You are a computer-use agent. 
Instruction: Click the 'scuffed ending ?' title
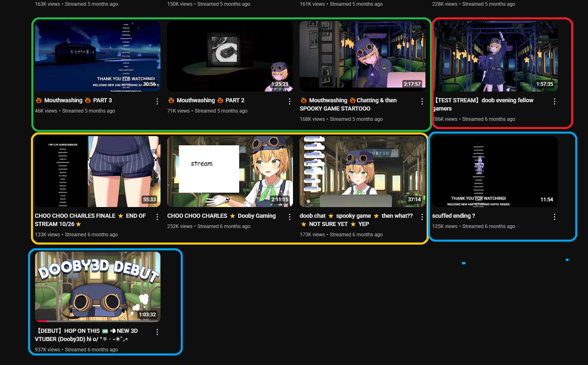[x=453, y=216]
